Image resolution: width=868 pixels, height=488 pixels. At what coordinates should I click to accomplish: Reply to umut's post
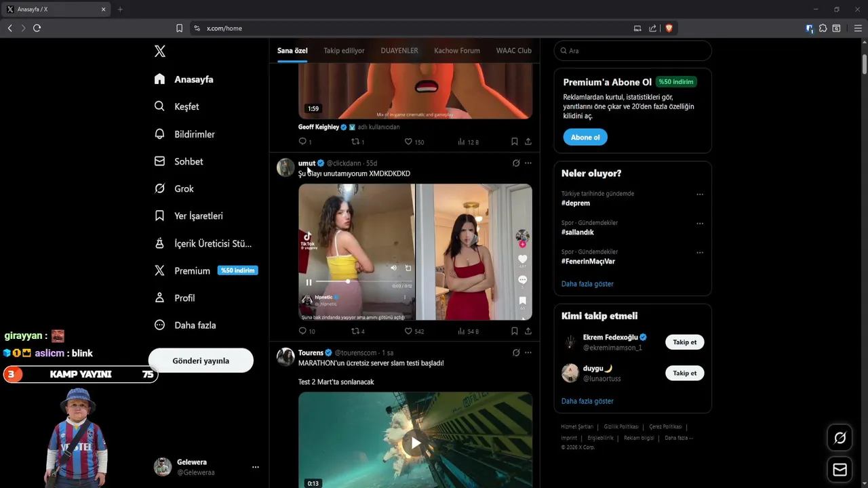click(302, 331)
